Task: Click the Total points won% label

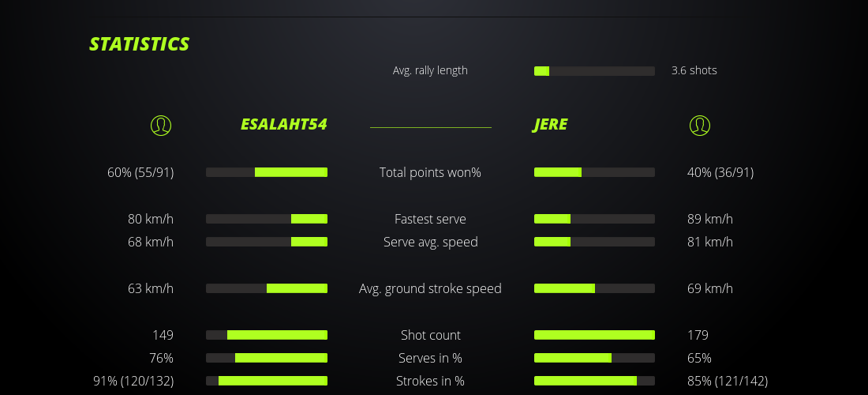Action: click(x=430, y=172)
